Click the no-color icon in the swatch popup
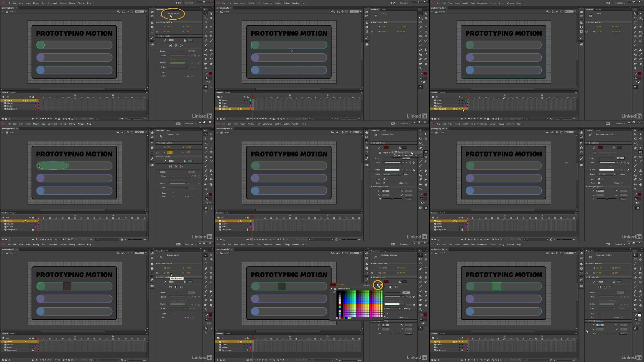Screen dimensions: 644x362 point(378,285)
